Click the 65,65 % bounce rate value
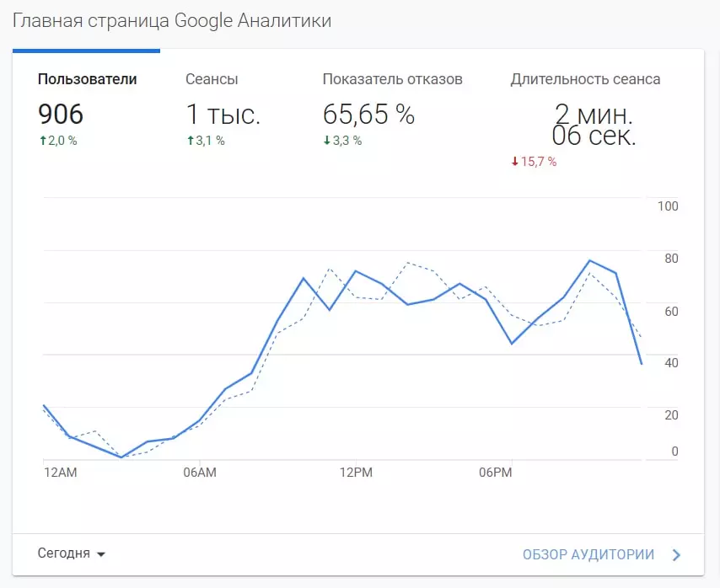This screenshot has height=588, width=720. click(368, 114)
